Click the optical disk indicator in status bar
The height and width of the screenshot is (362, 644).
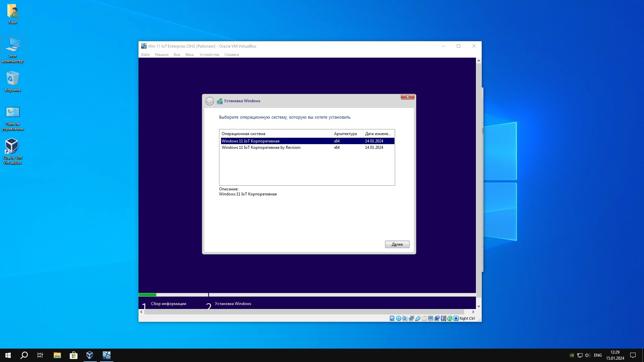(x=398, y=318)
